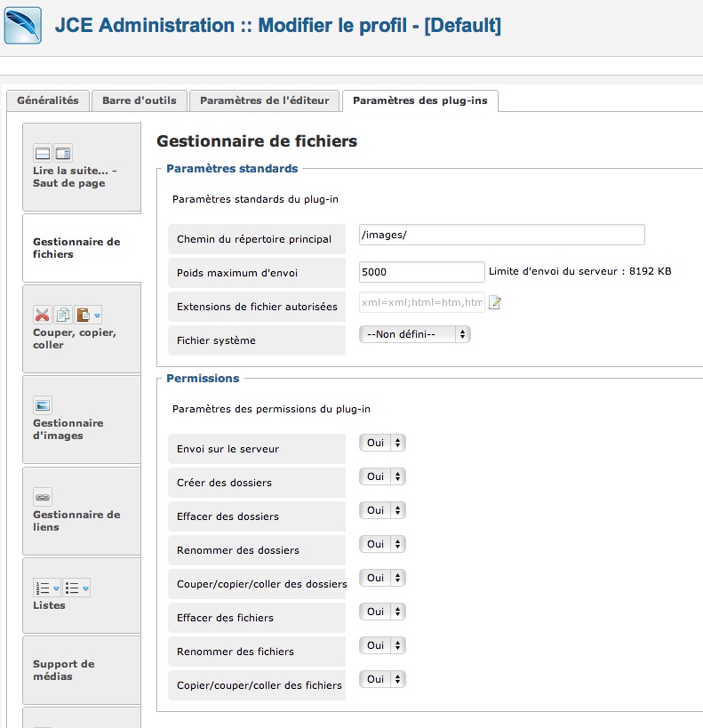703x728 pixels.
Task: Click the red scissors Cut icon
Action: coord(43,316)
